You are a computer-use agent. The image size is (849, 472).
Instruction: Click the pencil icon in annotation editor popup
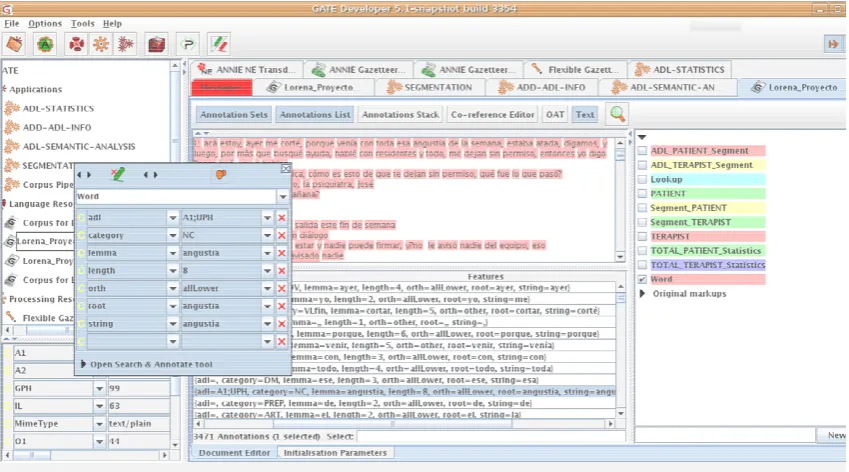click(x=117, y=174)
